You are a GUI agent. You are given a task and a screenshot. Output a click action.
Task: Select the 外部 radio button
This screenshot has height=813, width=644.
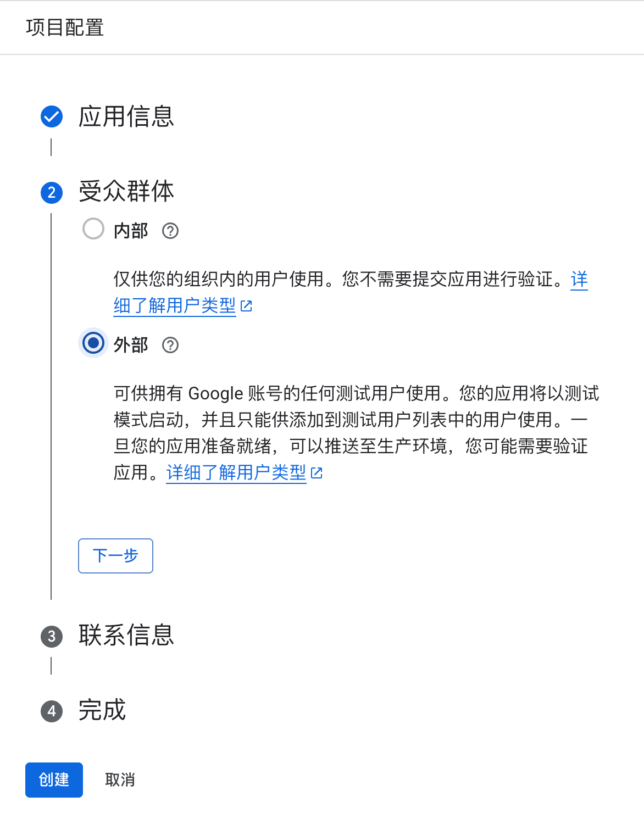click(x=93, y=343)
